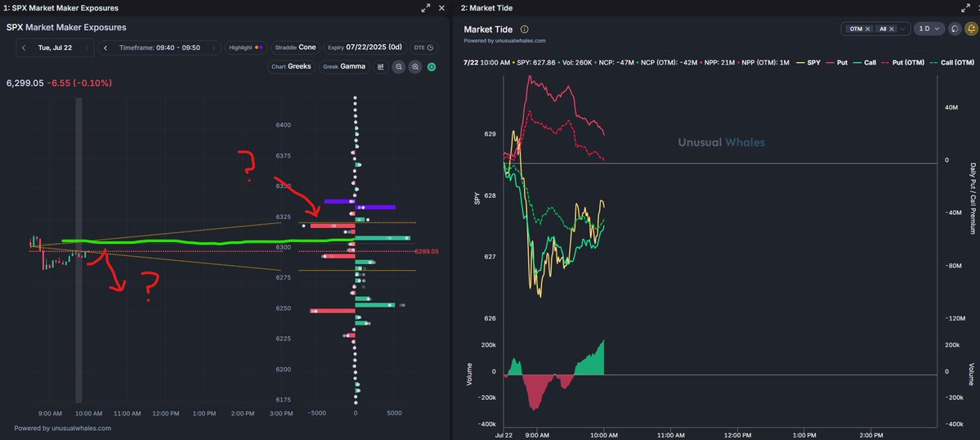Click the "Vol: 260K" readout
This screenshot has height=440, width=980.
click(x=578, y=63)
